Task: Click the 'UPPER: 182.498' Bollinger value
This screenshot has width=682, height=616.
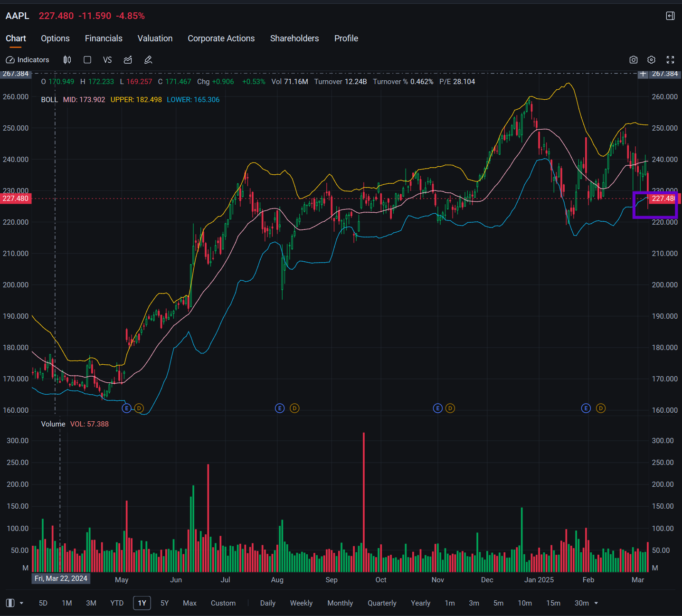Action: point(136,100)
